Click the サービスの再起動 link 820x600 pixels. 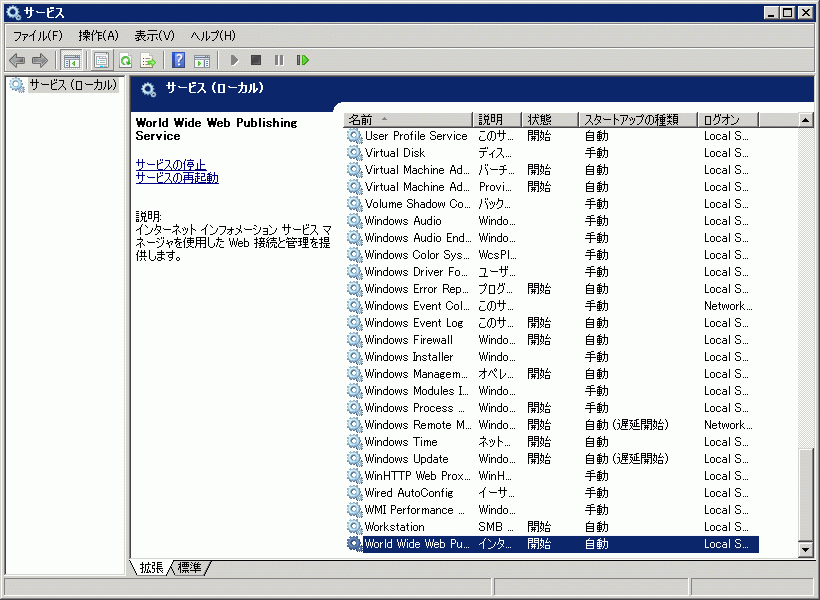(177, 177)
